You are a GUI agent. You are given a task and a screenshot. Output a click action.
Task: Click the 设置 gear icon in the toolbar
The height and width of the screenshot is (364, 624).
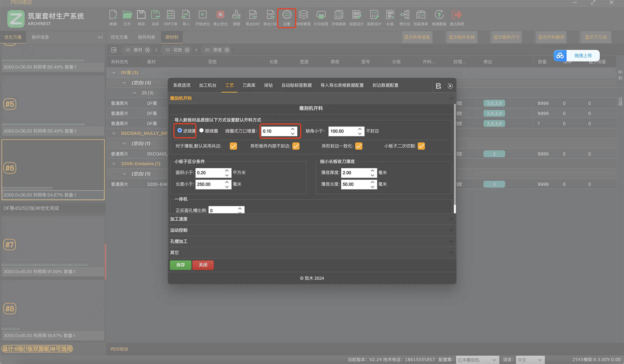[286, 15]
